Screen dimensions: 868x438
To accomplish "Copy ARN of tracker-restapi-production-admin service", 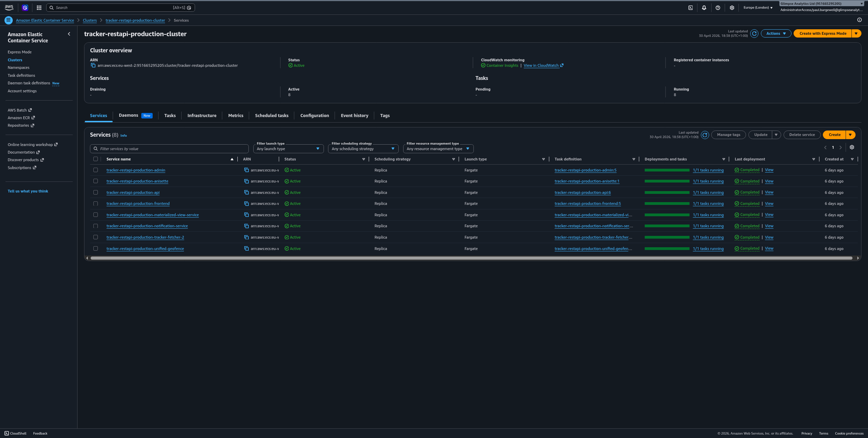I will pos(246,170).
